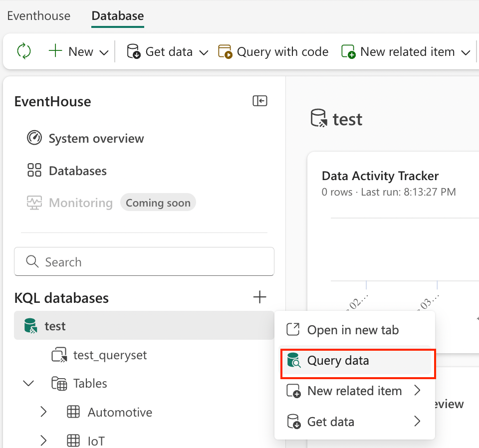The image size is (479, 448).
Task: Click Get data label in toolbar
Action: [x=169, y=51]
